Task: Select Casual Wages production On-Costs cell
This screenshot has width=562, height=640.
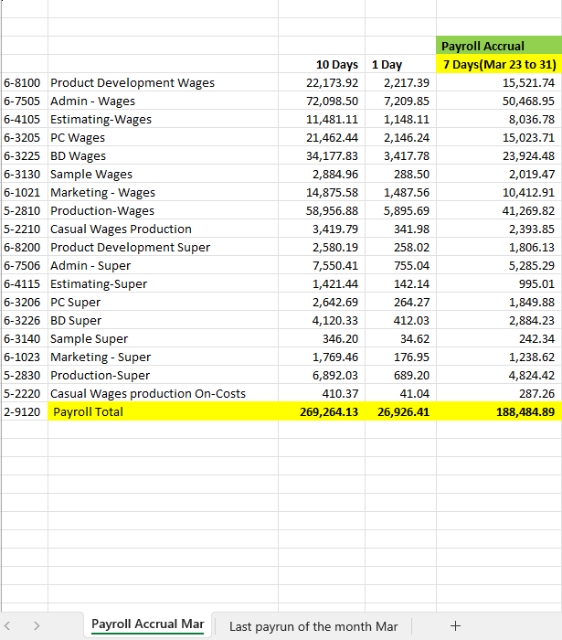Action: 163,393
